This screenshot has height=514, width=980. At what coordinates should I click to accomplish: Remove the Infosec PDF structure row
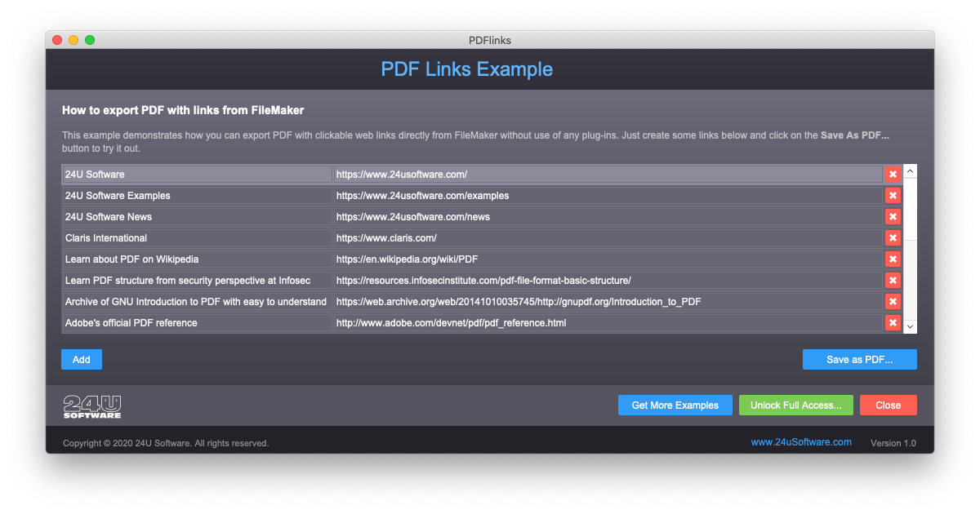[x=893, y=280]
